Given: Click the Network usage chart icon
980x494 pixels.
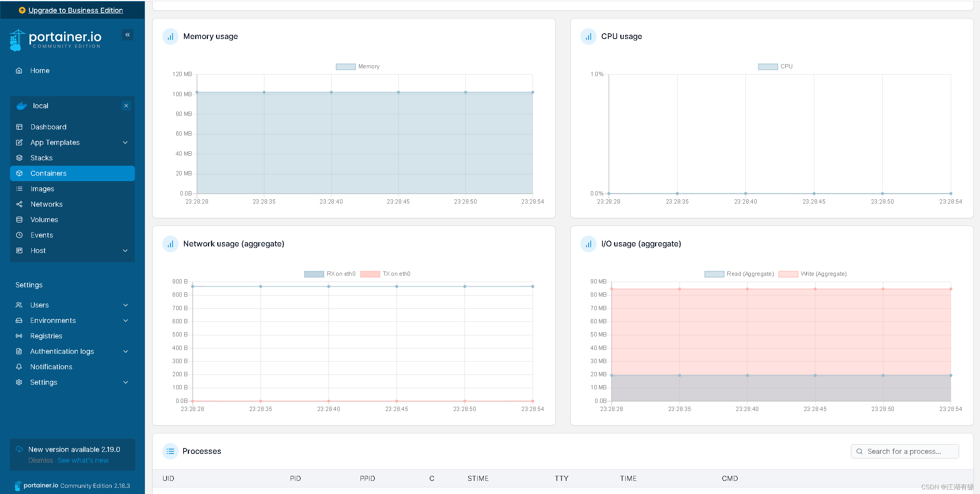Looking at the screenshot, I should pyautogui.click(x=170, y=244).
